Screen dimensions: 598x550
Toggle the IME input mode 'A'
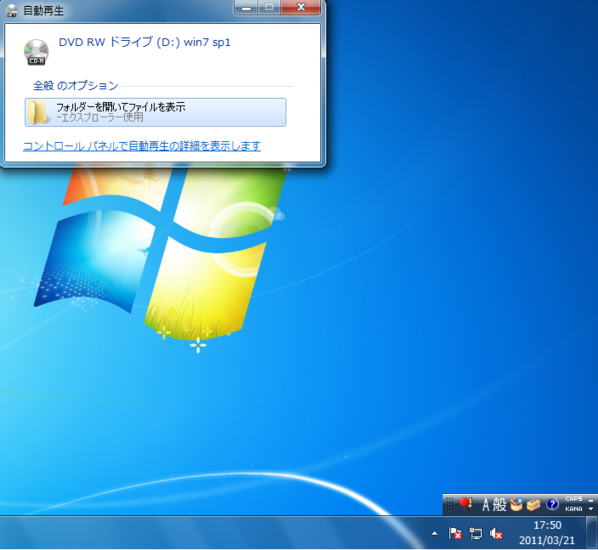485,505
